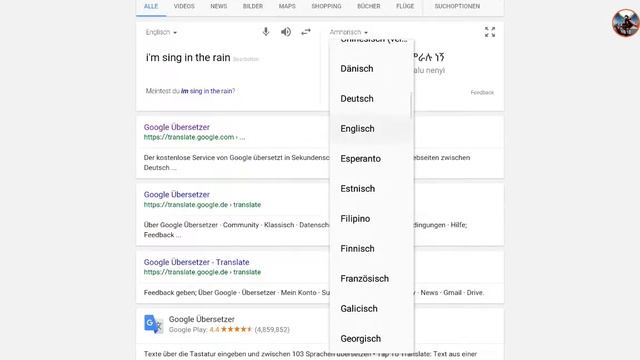Open Suchoptionen search tools
The image size is (640, 360).
(457, 7)
